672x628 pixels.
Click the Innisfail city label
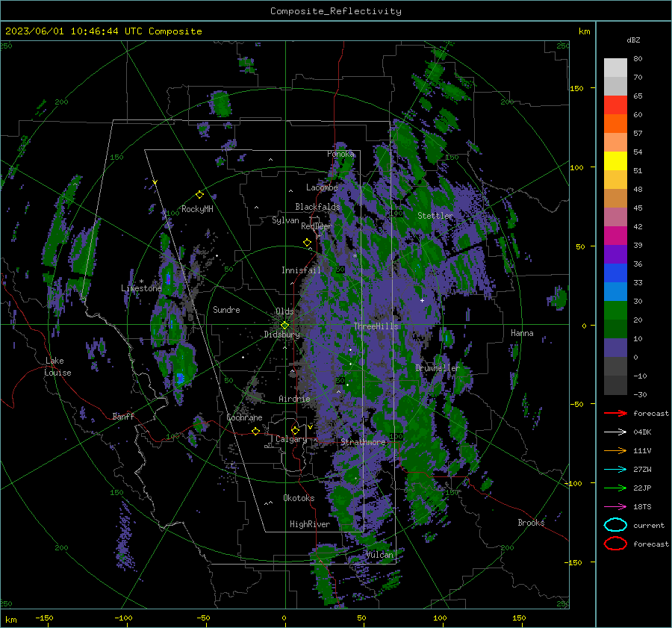click(301, 270)
